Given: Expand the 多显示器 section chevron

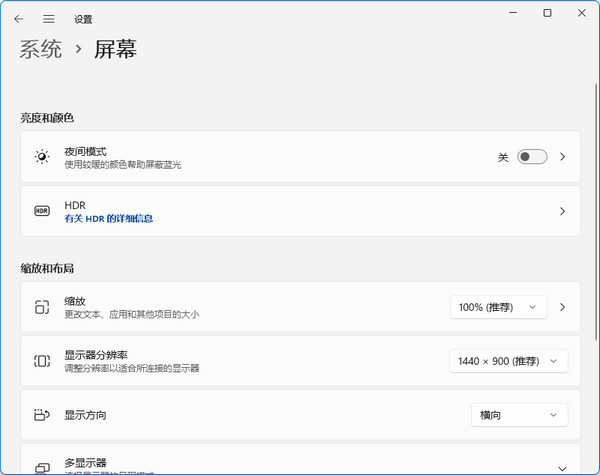Looking at the screenshot, I should tap(562, 466).
